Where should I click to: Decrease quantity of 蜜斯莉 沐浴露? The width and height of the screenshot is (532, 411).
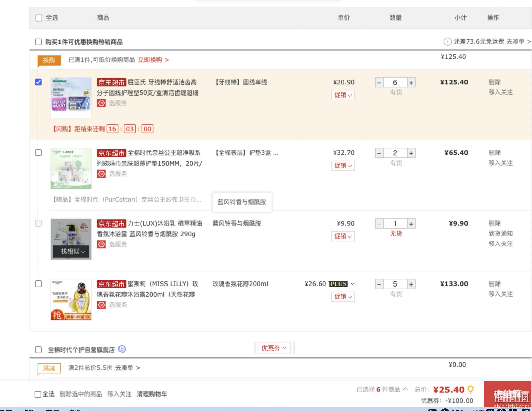point(379,284)
